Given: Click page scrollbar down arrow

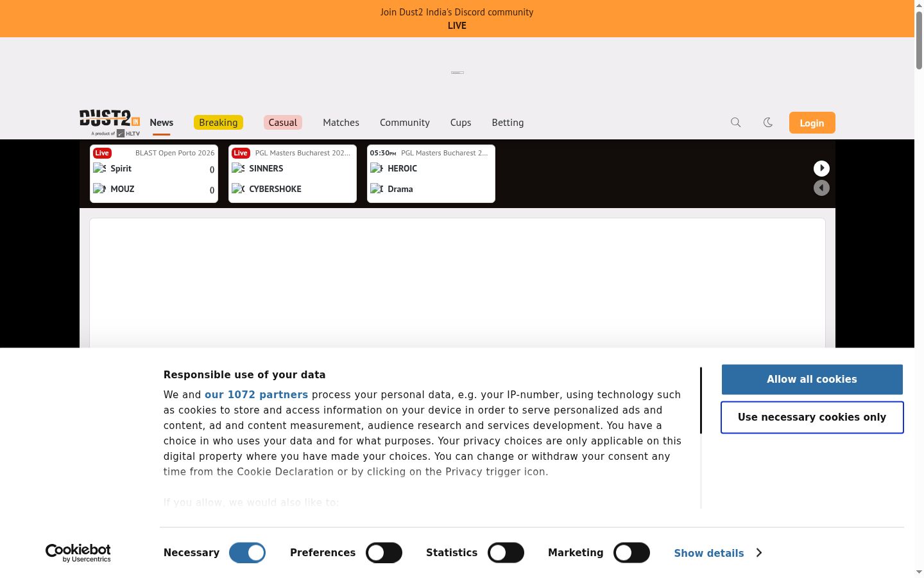Looking at the screenshot, I should [x=919, y=572].
